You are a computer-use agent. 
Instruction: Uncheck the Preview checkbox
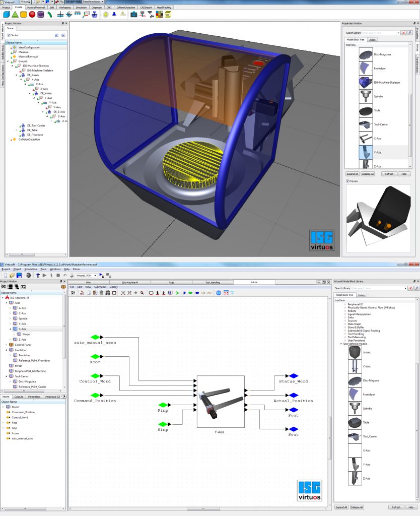pos(347,181)
